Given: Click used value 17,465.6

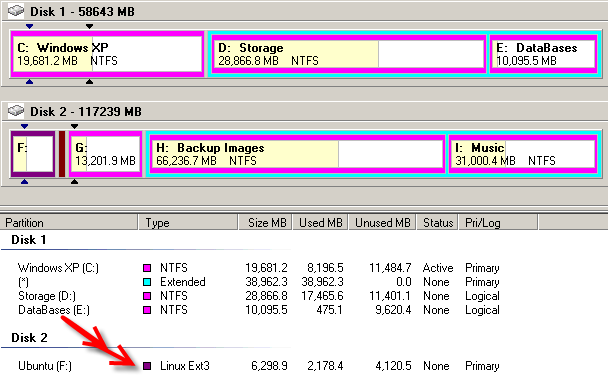Looking at the screenshot, I should click(x=323, y=296).
